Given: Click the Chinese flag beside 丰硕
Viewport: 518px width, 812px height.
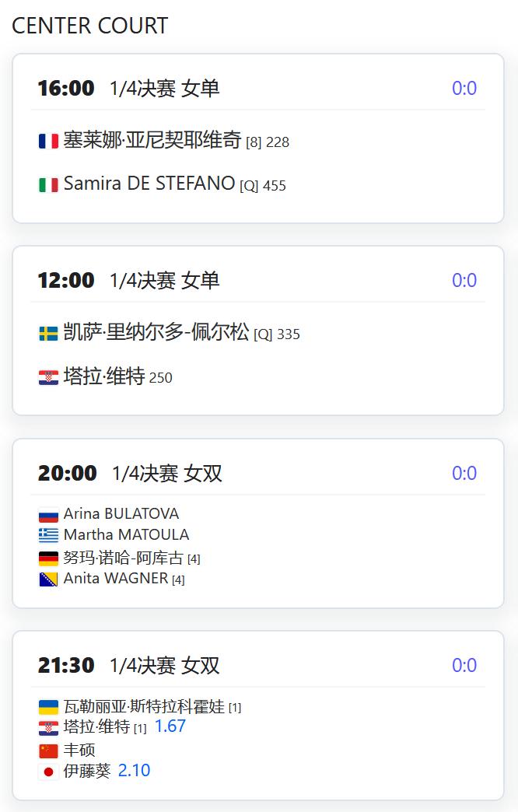Looking at the screenshot, I should tap(49, 751).
